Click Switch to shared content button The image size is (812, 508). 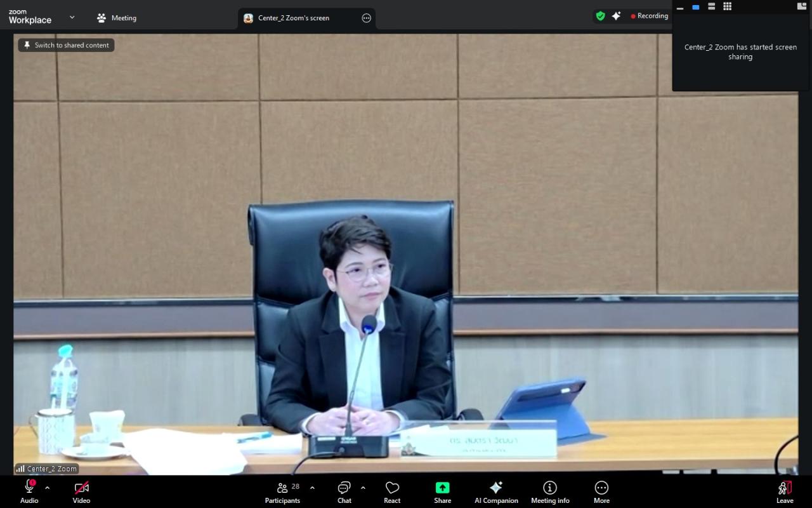(x=67, y=45)
